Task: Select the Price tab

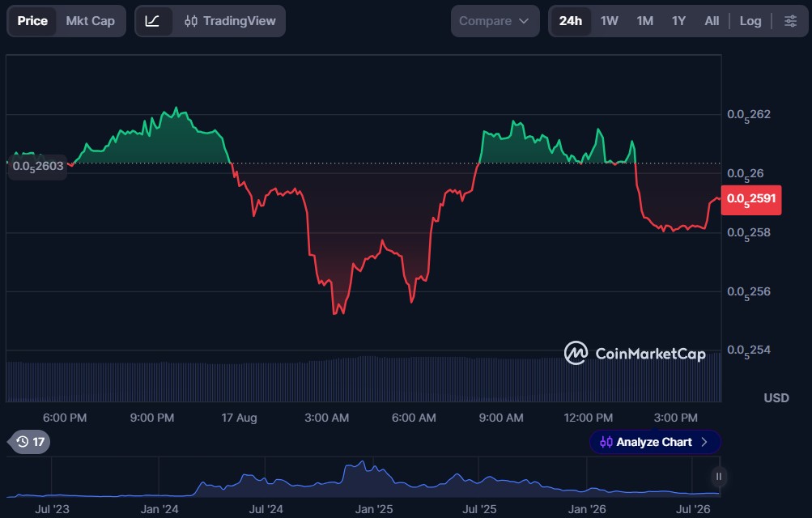Action: (32, 21)
